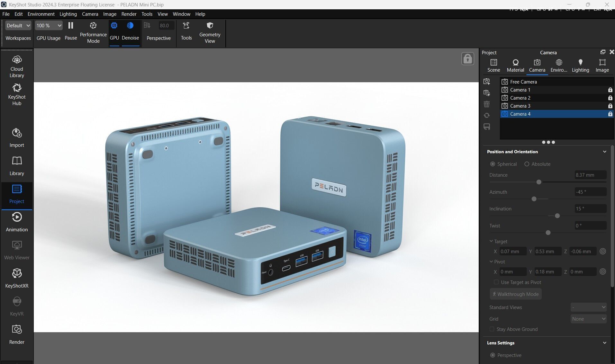Select the Perspective lens radio button
The height and width of the screenshot is (364, 615).
(x=493, y=355)
